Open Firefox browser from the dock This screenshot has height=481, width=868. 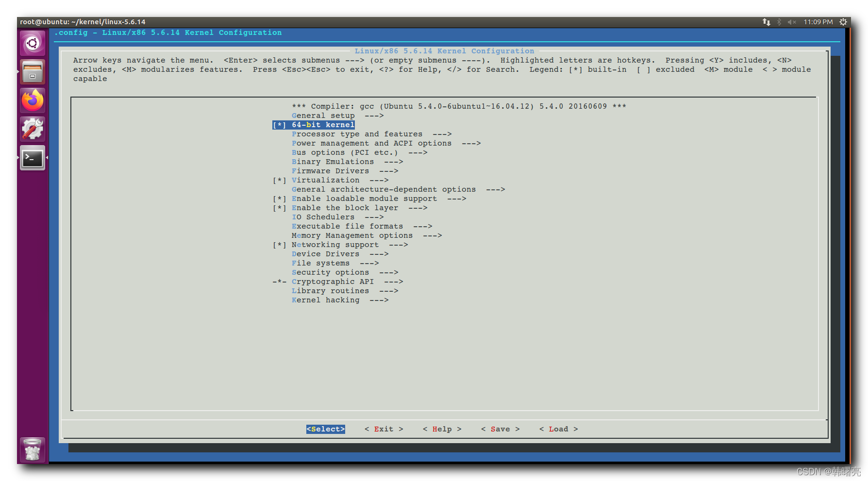(x=33, y=100)
